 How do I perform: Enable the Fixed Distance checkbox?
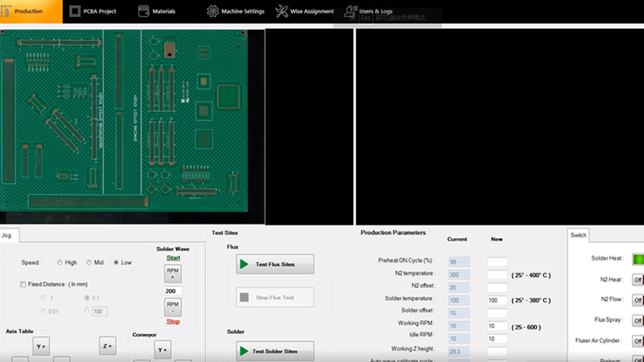[23, 284]
